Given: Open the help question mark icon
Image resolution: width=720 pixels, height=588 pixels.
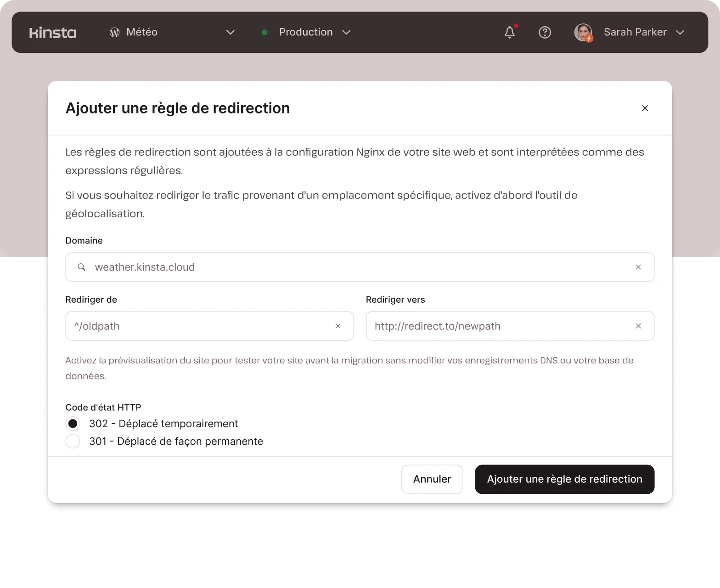Looking at the screenshot, I should [545, 32].
